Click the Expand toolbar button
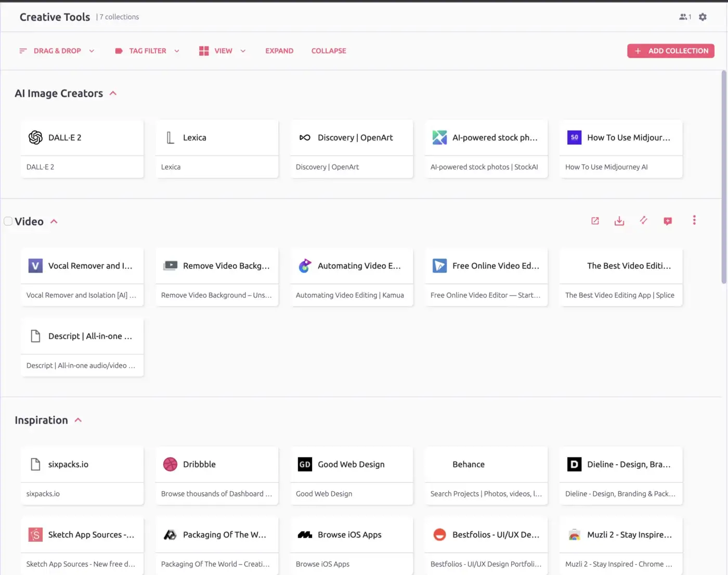 click(x=279, y=51)
